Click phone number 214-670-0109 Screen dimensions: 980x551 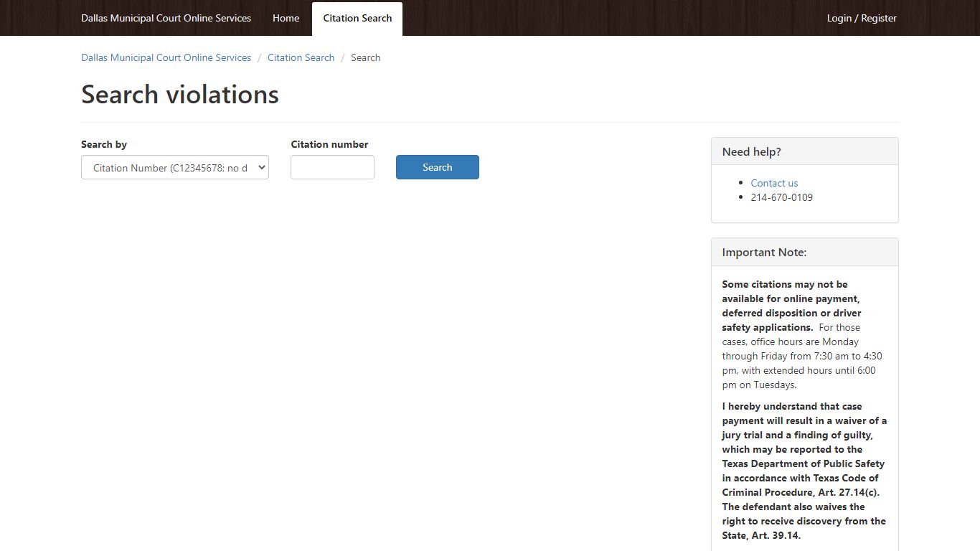[782, 197]
